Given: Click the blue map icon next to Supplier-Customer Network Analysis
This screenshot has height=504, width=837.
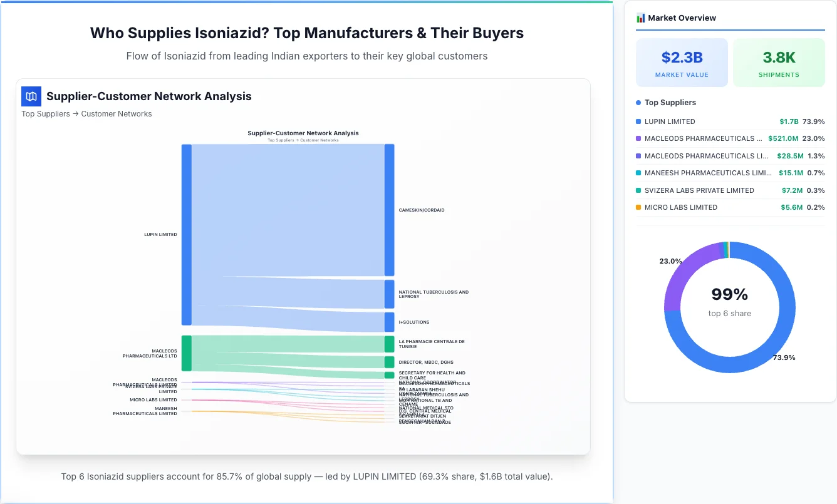Looking at the screenshot, I should click(x=31, y=96).
